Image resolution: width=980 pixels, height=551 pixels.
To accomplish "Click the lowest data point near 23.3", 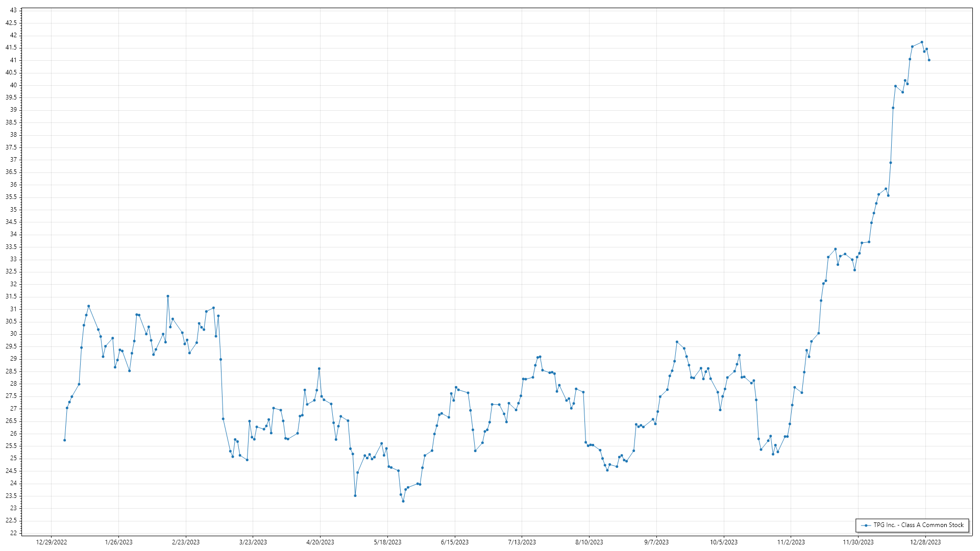I will (403, 501).
